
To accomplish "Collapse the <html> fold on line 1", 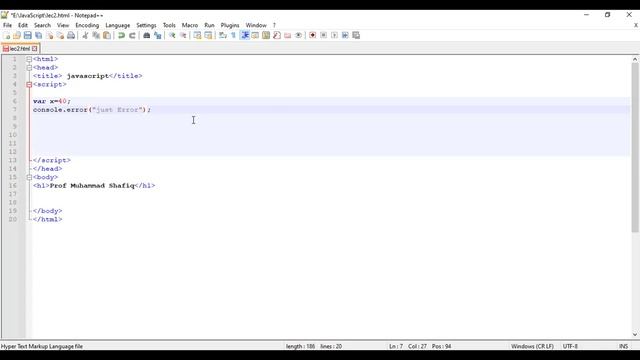I will pos(29,59).
